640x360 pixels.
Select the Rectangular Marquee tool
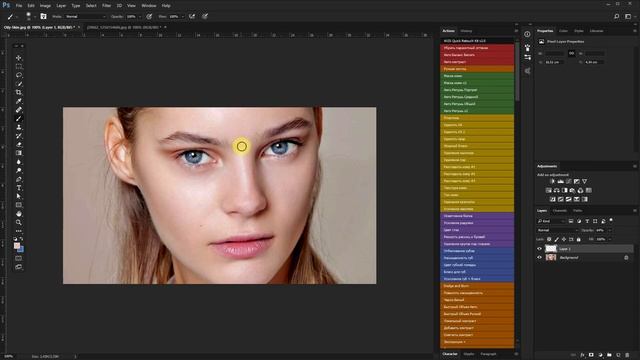coord(18,67)
